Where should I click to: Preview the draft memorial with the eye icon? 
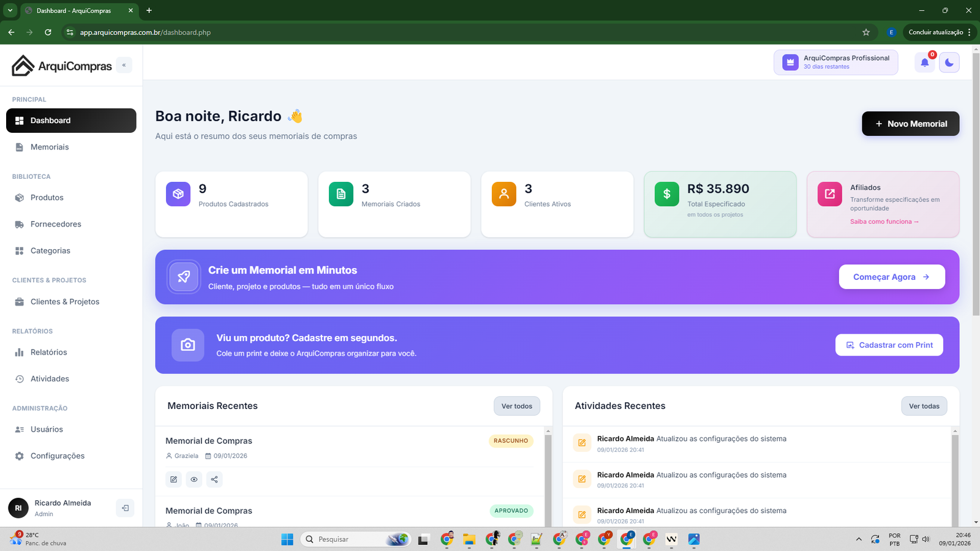[x=194, y=479]
